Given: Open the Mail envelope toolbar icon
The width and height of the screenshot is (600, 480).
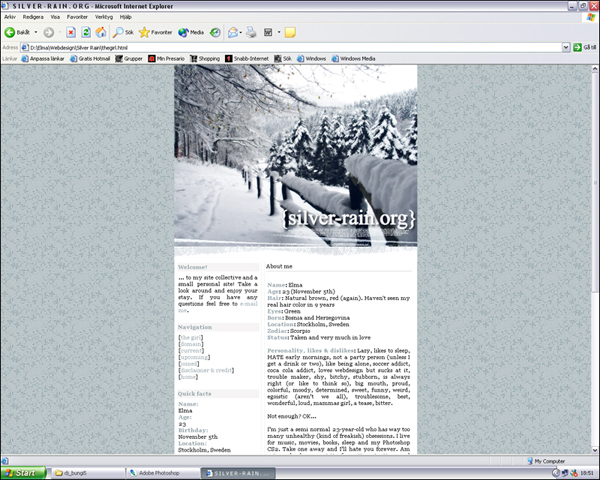Looking at the screenshot, I should tap(233, 33).
